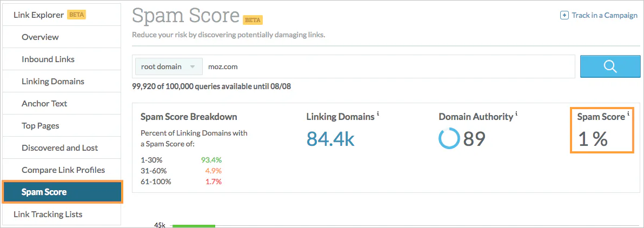Select Linking Domains in sidebar
The image size is (644, 228).
click(x=53, y=82)
